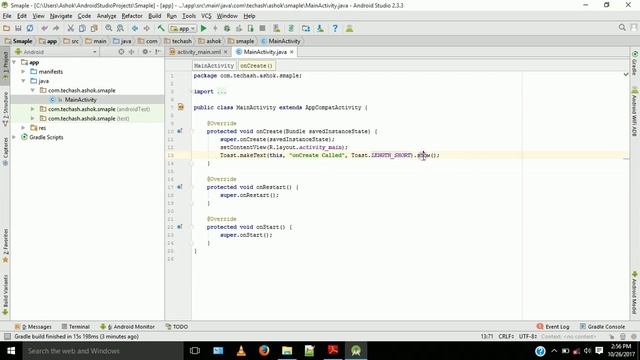Image resolution: width=640 pixels, height=360 pixels.
Task: Click the green Run app button
Action: click(204, 28)
